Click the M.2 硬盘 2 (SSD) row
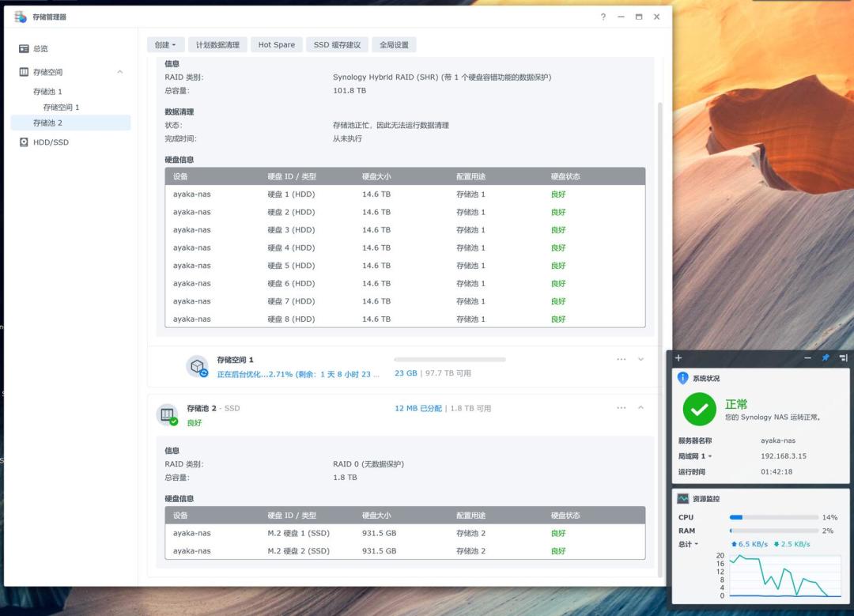The image size is (854, 616). pos(405,550)
